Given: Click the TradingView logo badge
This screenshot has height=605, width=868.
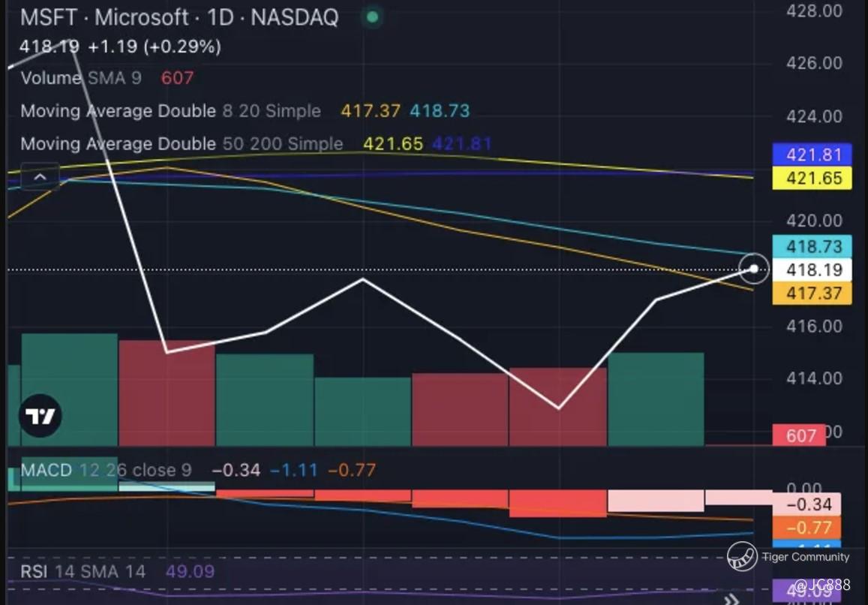Looking at the screenshot, I should [x=41, y=416].
